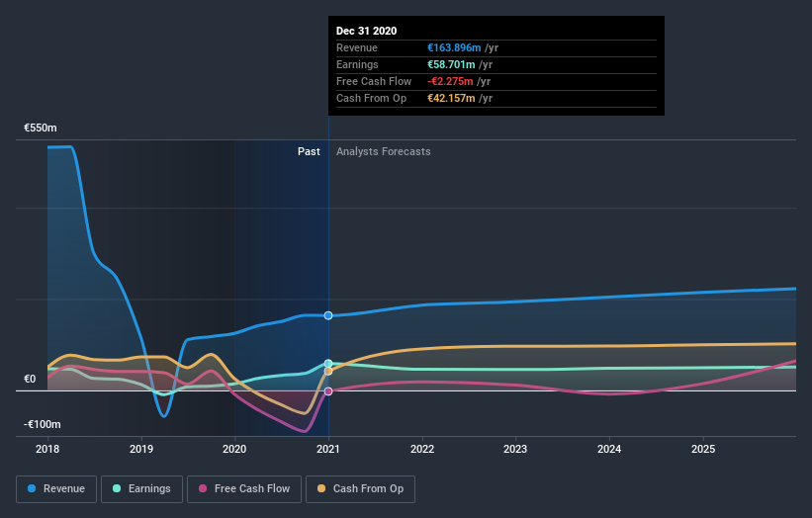Viewport: 812px width, 518px height.
Task: Click the Cash From Op value €42.157m
Action: click(451, 98)
